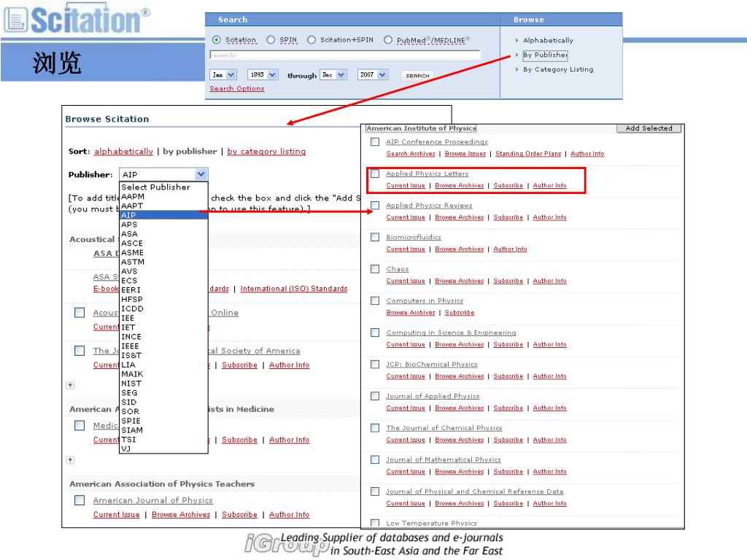This screenshot has height=560, width=747.
Task: Open Applied Physics Letters Browse Archives
Action: [x=460, y=186]
